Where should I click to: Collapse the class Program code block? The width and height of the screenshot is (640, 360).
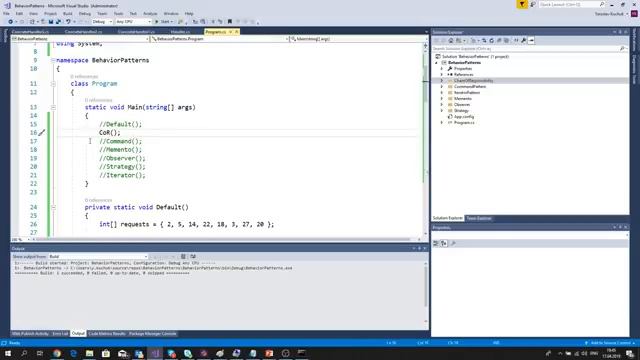[53, 84]
